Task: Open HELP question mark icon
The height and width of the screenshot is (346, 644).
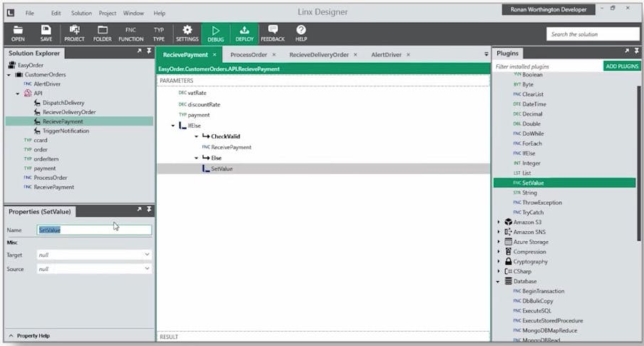Action: 301,34
